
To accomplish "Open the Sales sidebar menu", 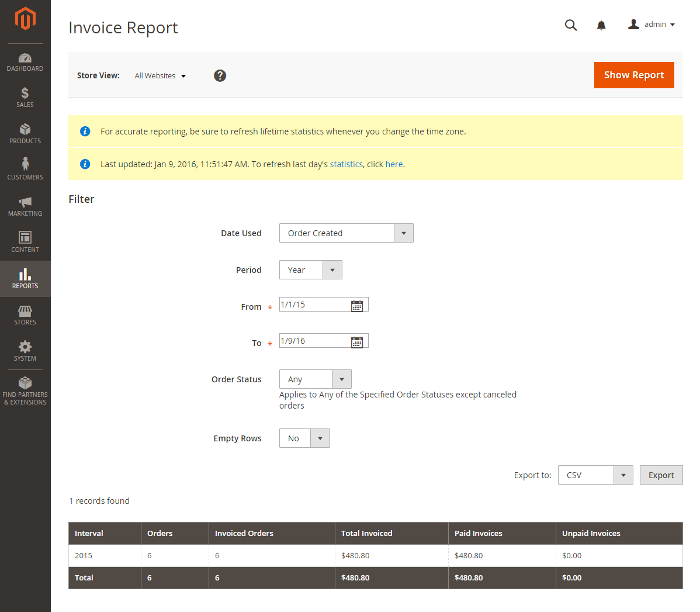I will coord(25,98).
